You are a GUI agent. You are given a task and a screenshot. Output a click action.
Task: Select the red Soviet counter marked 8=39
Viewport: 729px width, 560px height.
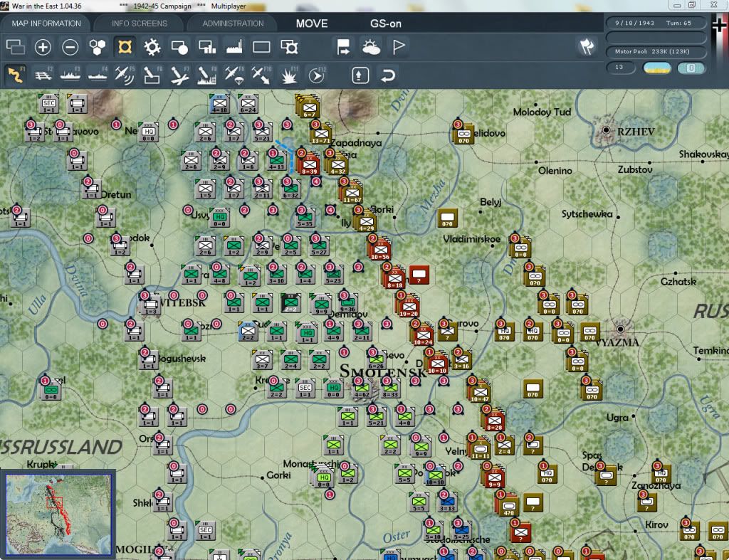pos(309,164)
